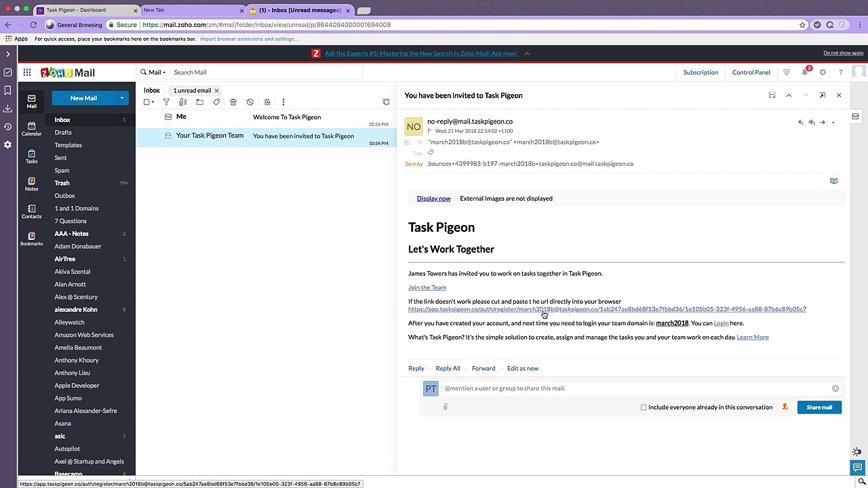Delete selected mail with the trash icon
This screenshot has height=488, width=868.
tap(233, 102)
